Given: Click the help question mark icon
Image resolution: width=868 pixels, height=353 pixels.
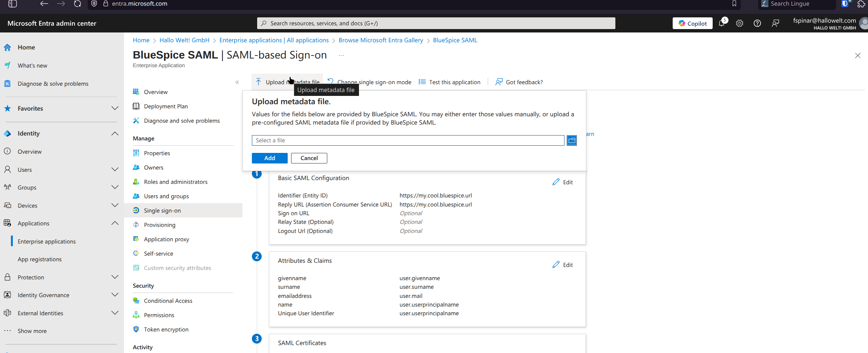Looking at the screenshot, I should pyautogui.click(x=757, y=23).
